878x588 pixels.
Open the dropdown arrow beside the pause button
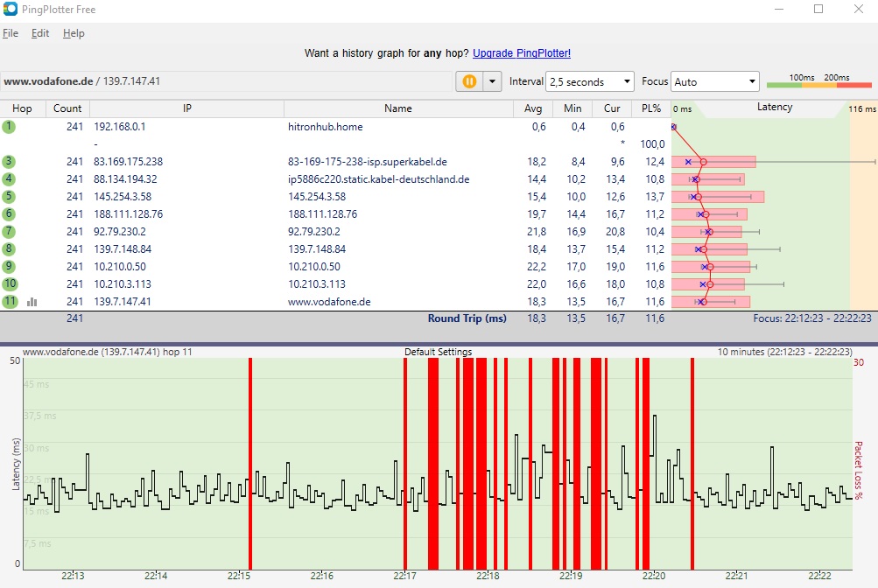click(x=492, y=81)
